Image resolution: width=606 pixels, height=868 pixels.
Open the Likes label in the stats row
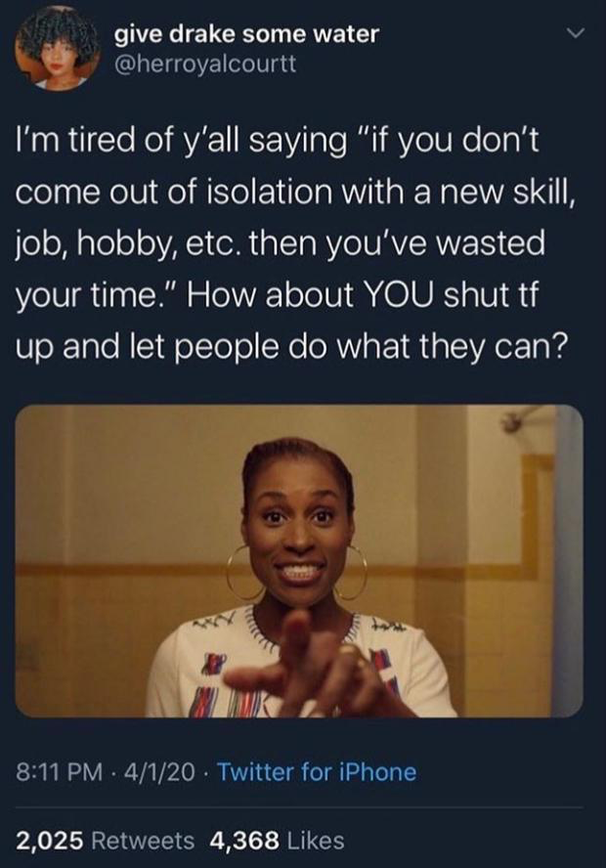(x=315, y=840)
